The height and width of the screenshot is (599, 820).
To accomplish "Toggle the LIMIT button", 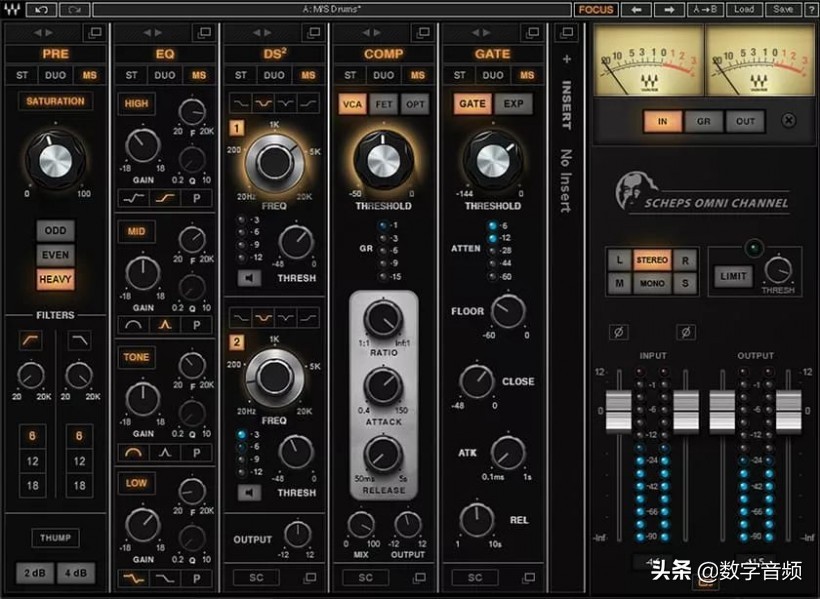I will pos(733,276).
